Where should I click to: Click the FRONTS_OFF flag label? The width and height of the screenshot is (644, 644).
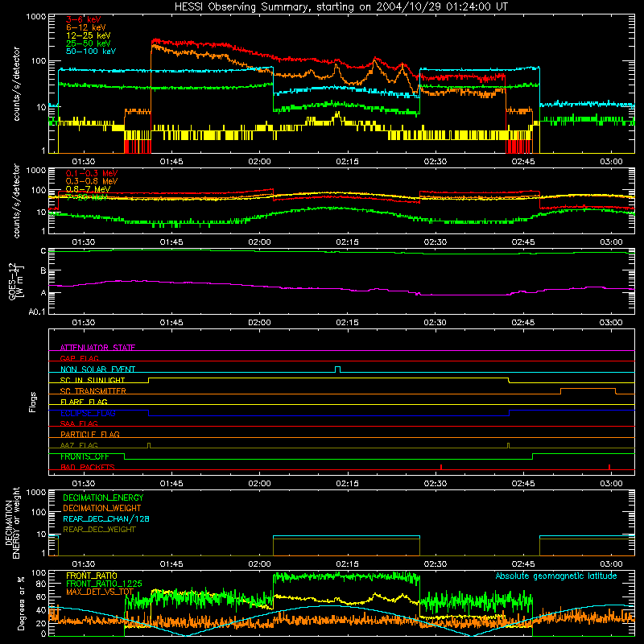85,456
